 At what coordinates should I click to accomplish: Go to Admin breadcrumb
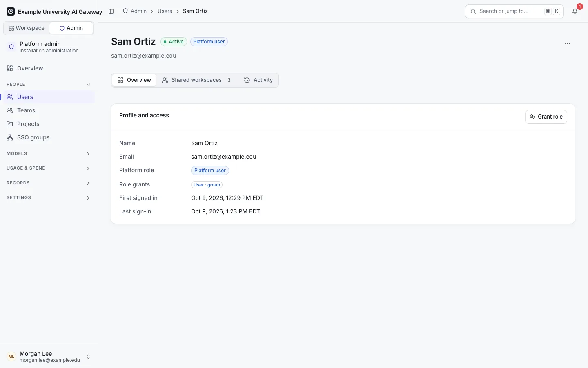click(135, 11)
